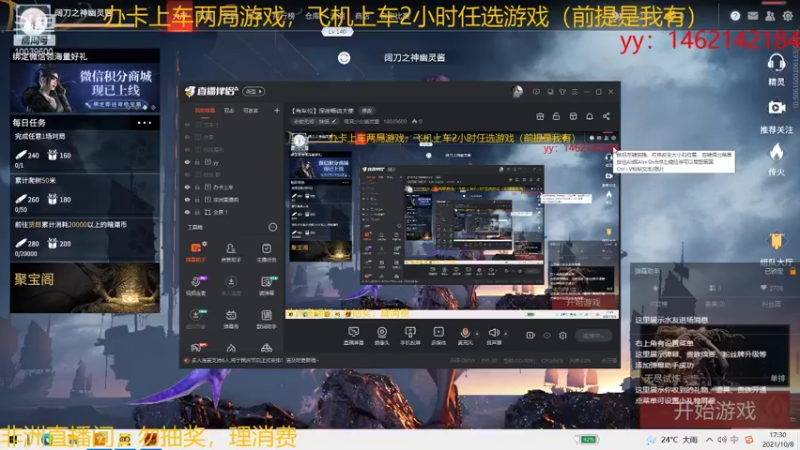
Task: Switch to the third scene tab
Action: 250,110
